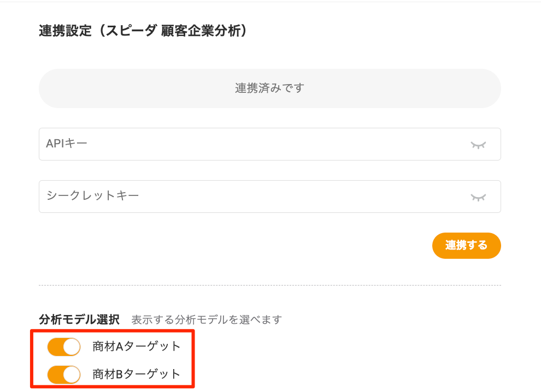Click the 分析モデル選択 section title
This screenshot has height=392, width=541.
(79, 319)
